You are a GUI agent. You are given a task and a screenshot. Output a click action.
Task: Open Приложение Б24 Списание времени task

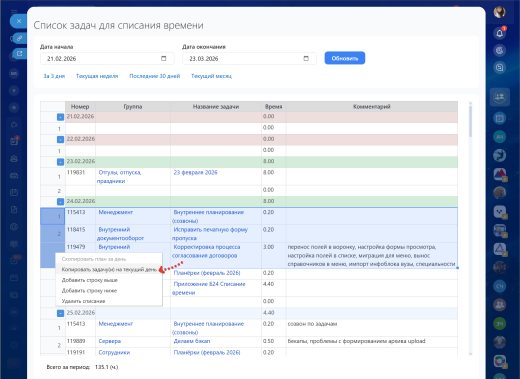coord(209,288)
